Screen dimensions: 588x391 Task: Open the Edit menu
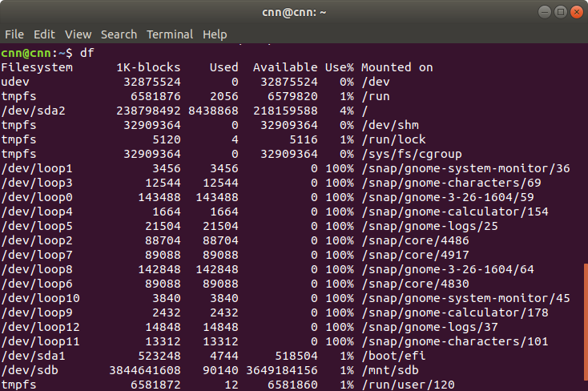point(44,34)
